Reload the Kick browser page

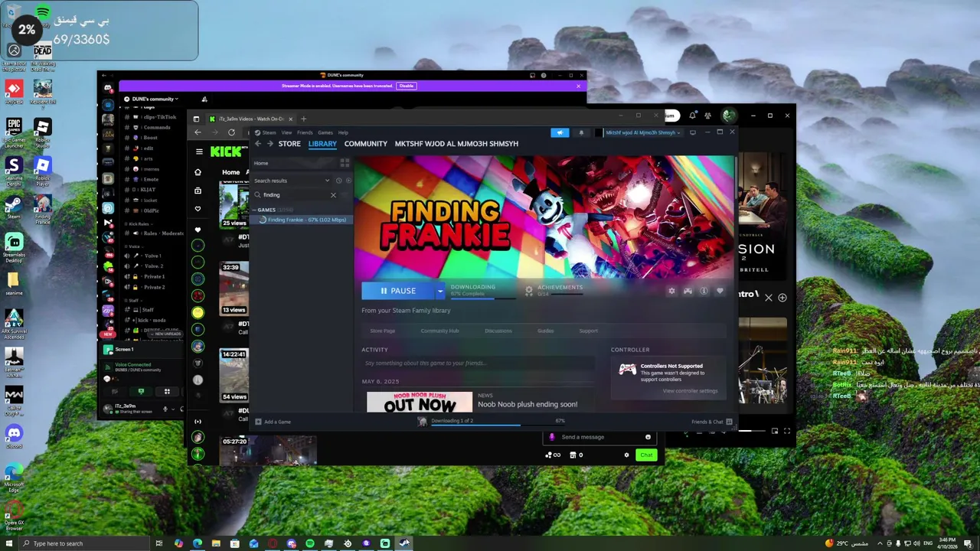231,132
